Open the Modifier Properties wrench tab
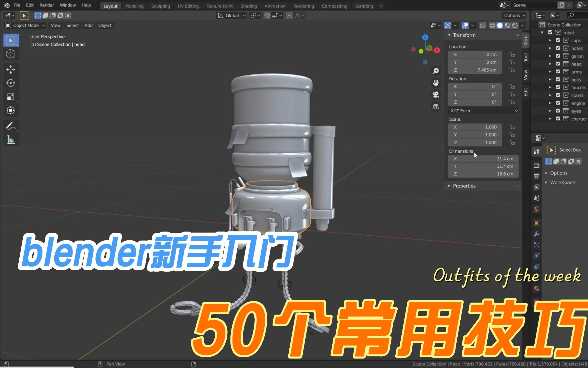 tap(536, 234)
